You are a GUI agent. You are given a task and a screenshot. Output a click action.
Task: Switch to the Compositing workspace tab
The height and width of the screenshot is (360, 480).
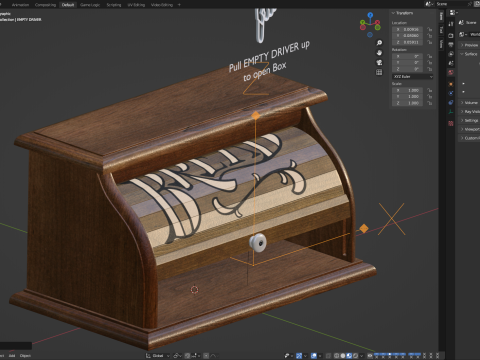point(45,5)
